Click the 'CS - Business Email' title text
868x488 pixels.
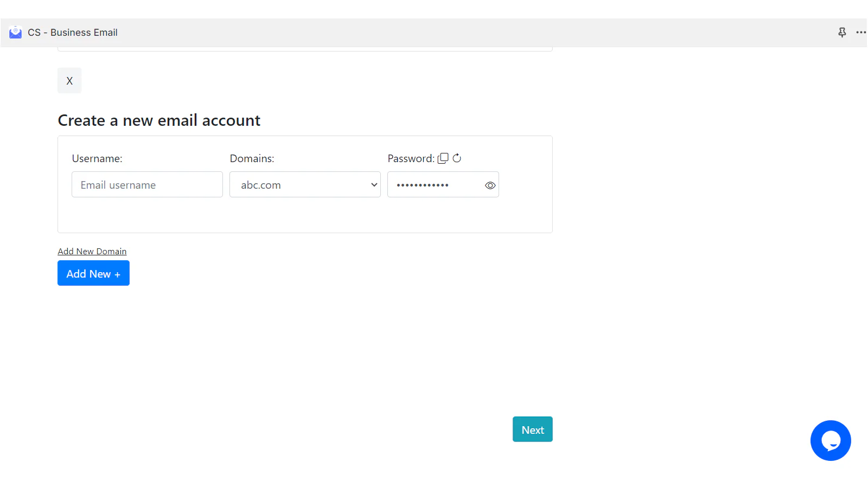tap(73, 33)
